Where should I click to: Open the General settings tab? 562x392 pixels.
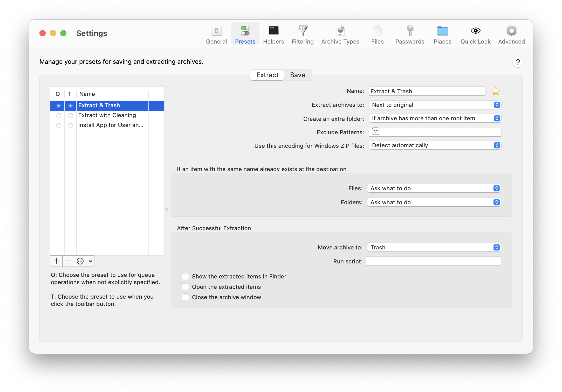(216, 34)
